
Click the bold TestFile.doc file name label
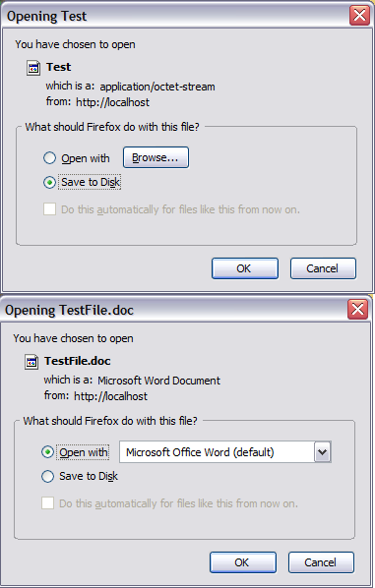click(x=78, y=361)
